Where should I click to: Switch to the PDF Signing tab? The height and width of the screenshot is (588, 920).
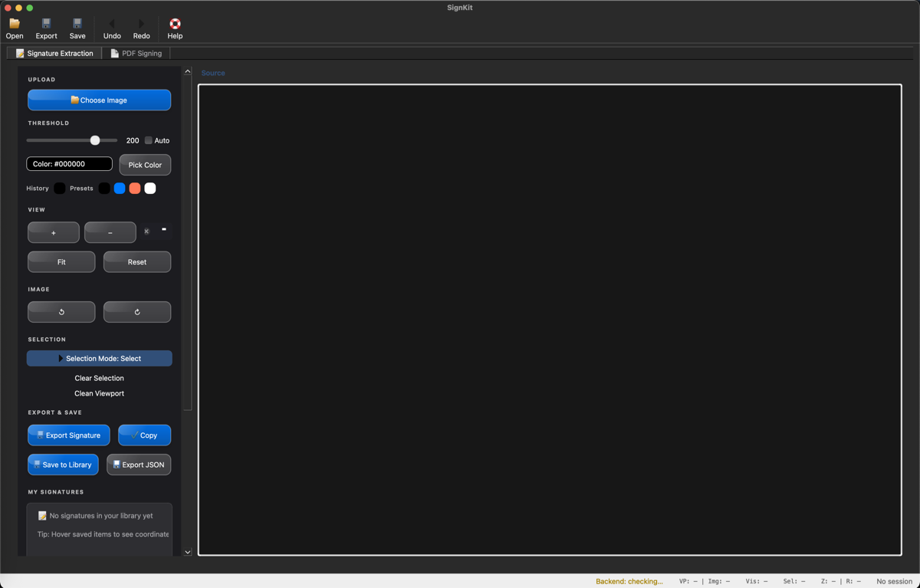point(136,54)
